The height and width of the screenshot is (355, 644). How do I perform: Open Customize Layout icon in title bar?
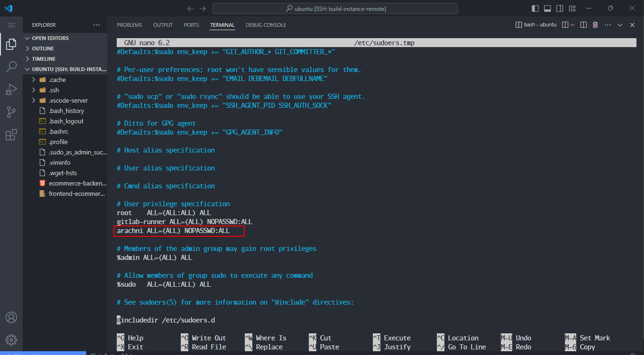tap(572, 8)
